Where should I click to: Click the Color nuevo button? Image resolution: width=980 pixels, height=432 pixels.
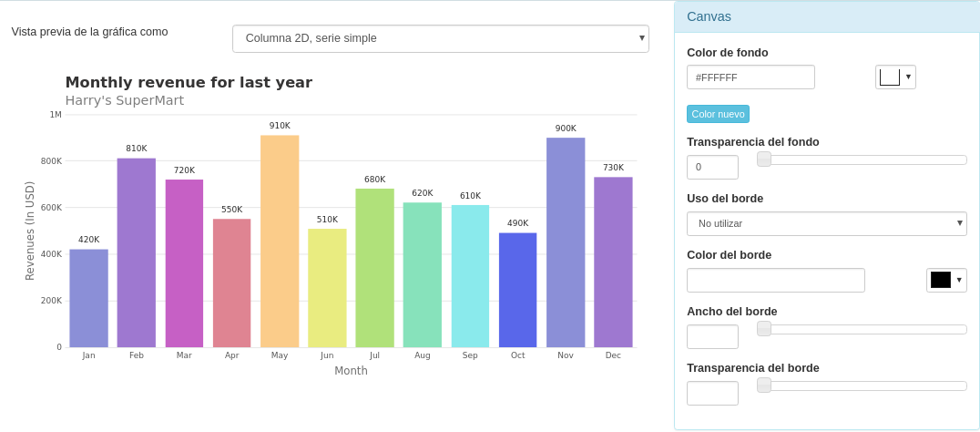(x=718, y=114)
